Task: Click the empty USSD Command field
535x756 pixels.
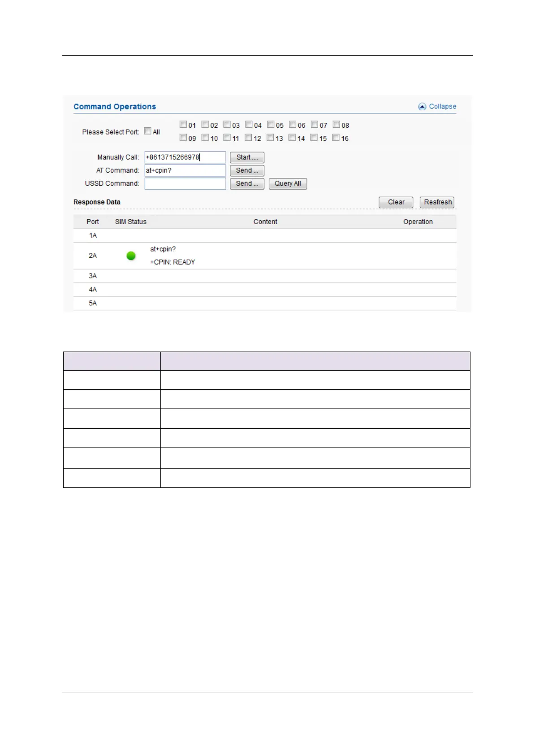Action: pyautogui.click(x=185, y=183)
